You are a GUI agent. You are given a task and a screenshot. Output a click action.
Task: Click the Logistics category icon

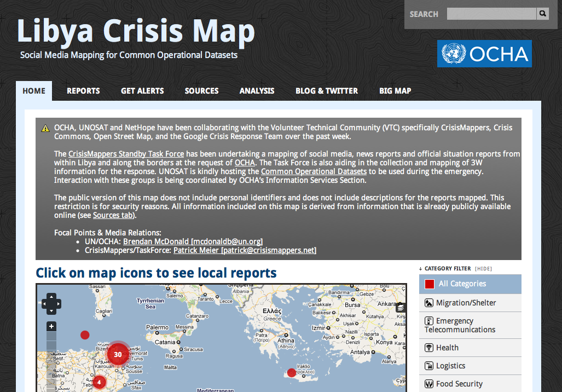click(429, 366)
